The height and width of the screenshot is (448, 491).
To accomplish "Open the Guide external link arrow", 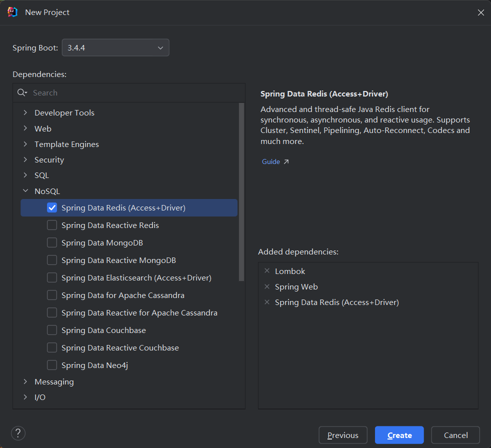I will click(x=286, y=162).
